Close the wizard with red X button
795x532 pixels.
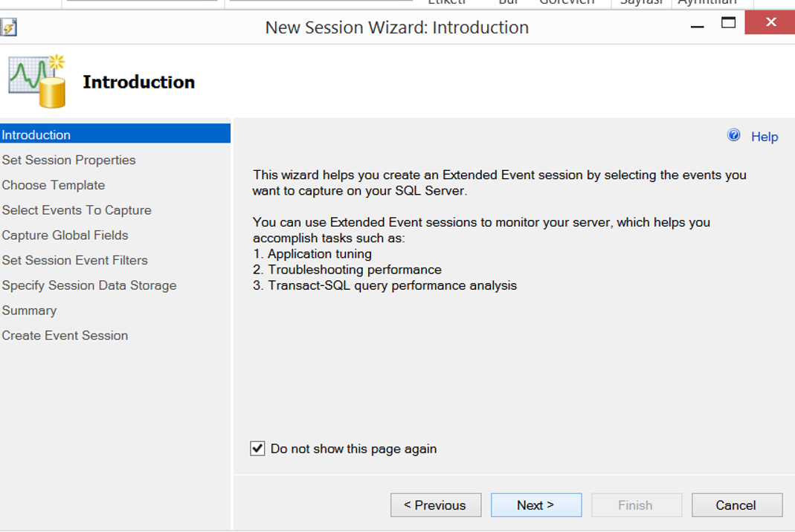770,22
